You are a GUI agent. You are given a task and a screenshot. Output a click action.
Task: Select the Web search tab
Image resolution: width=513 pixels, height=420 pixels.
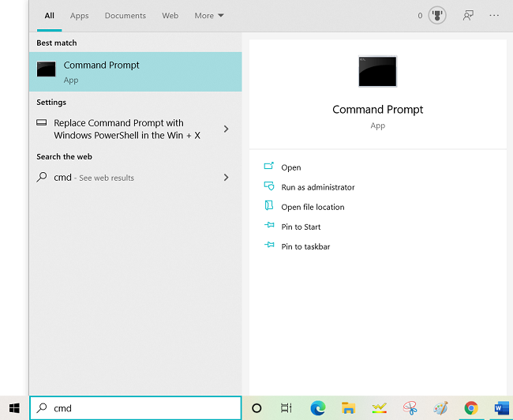point(170,16)
